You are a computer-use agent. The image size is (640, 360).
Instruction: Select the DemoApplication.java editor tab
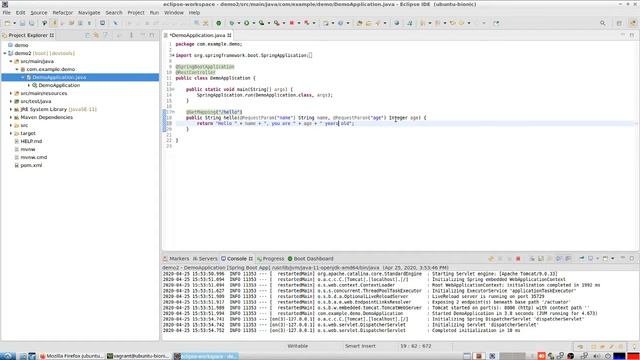(198, 36)
